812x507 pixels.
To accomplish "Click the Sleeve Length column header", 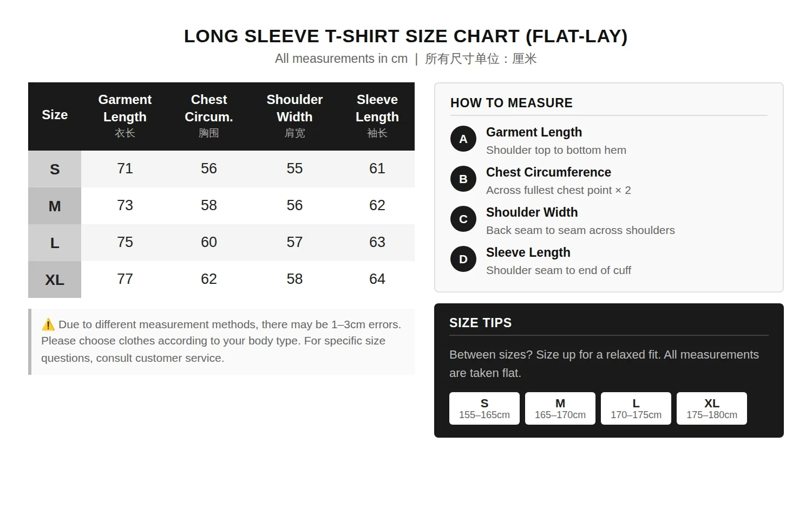I will (377, 116).
